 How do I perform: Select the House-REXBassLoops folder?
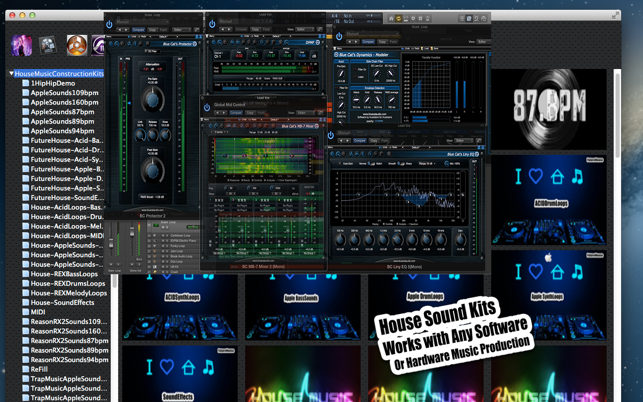point(64,274)
